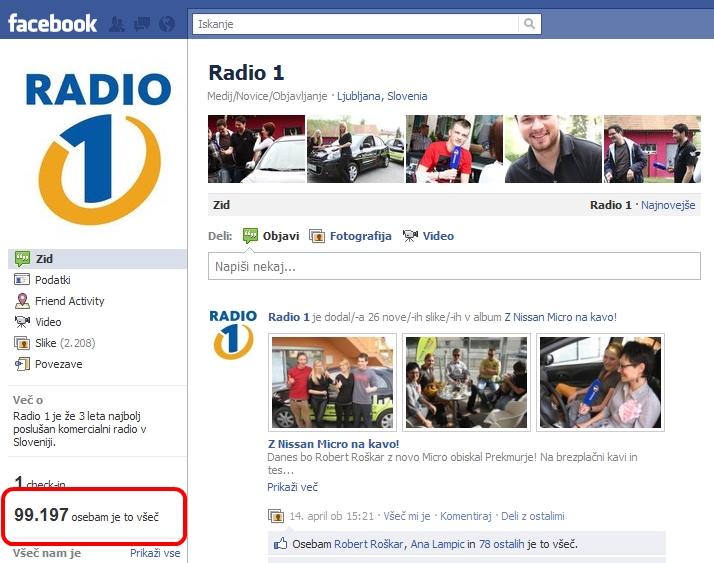
Task: Open the Ljubljana, Slovenia location link
Action: pos(382,96)
